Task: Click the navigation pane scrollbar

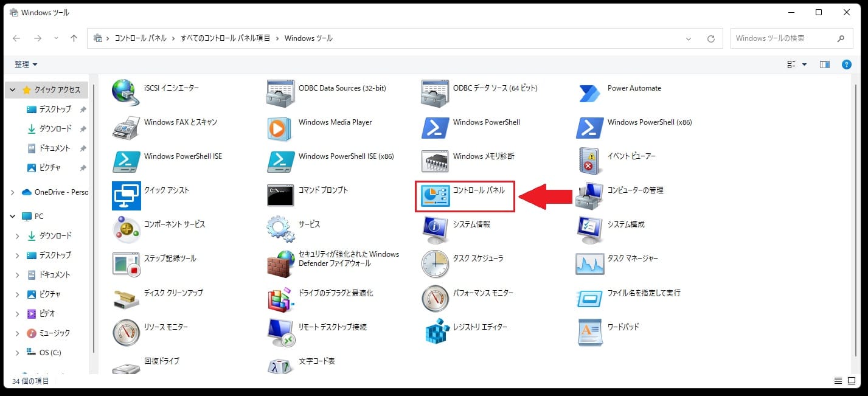Action: [93, 219]
